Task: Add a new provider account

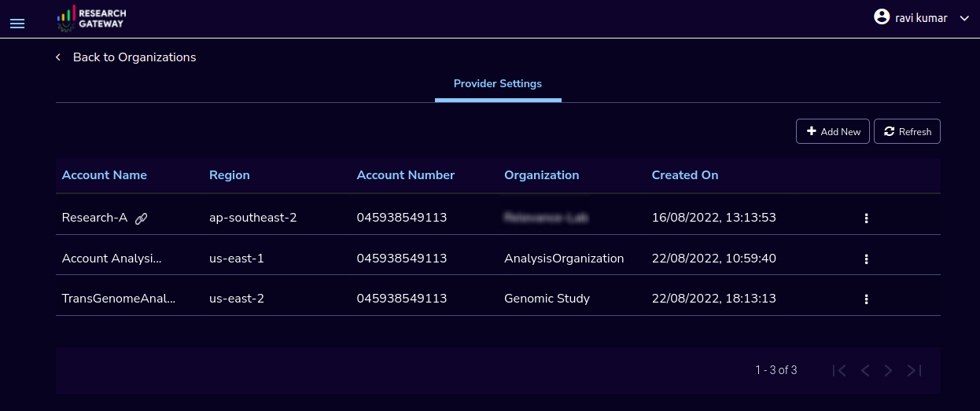Action: coord(833,131)
